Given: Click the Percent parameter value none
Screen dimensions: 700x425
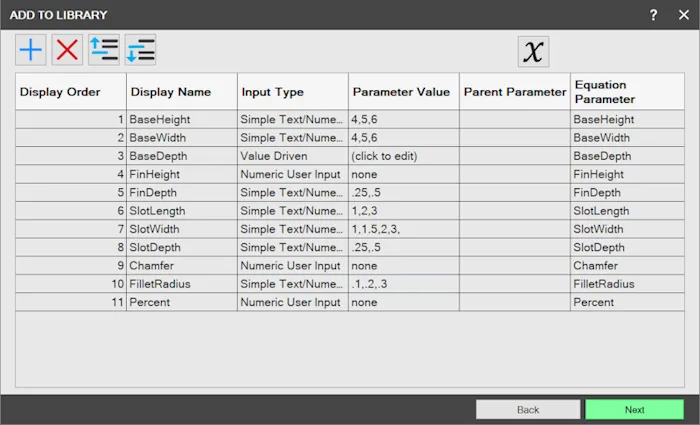Looking at the screenshot, I should (404, 303).
